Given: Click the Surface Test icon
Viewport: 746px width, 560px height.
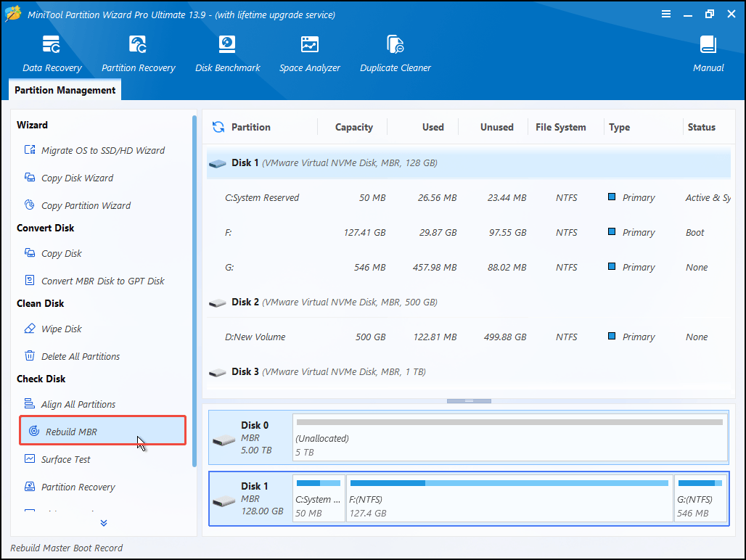Looking at the screenshot, I should click(x=30, y=458).
